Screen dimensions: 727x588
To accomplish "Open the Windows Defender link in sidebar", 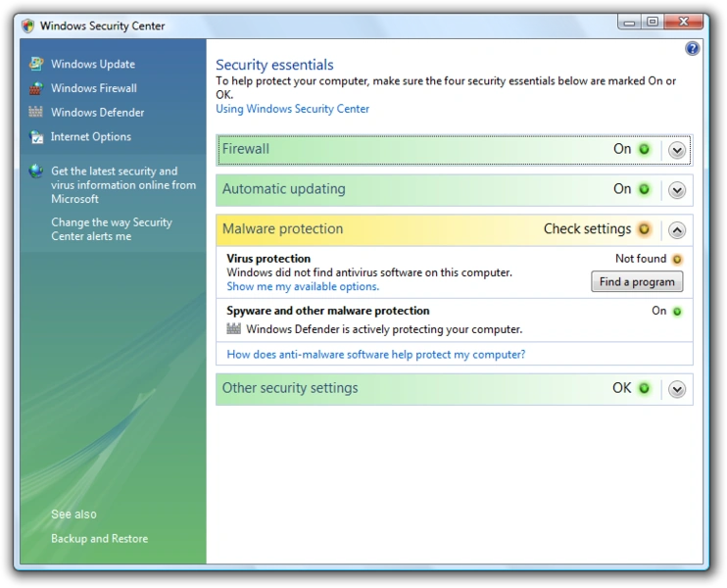I will coord(97,113).
